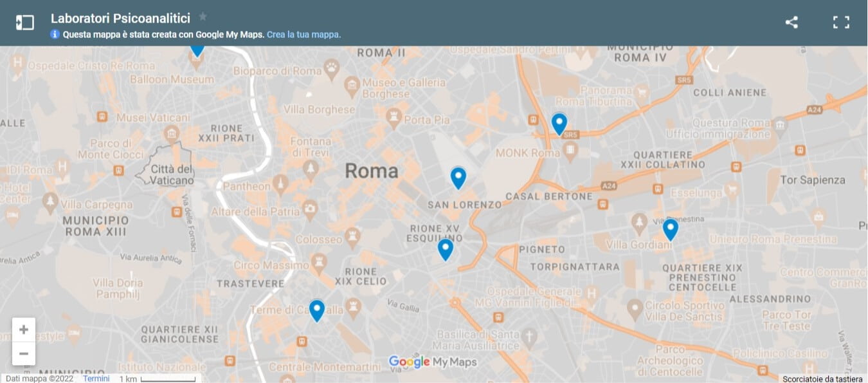Click the Città del Vaticano label
The width and height of the screenshot is (868, 383).
tap(172, 174)
